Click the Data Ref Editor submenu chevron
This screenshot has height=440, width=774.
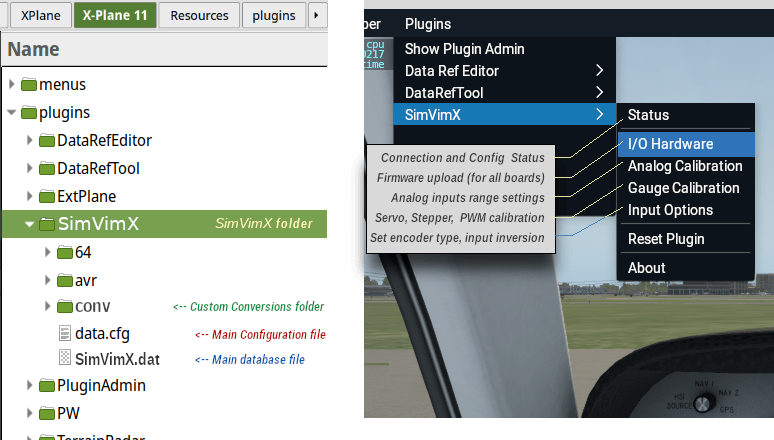[x=599, y=71]
